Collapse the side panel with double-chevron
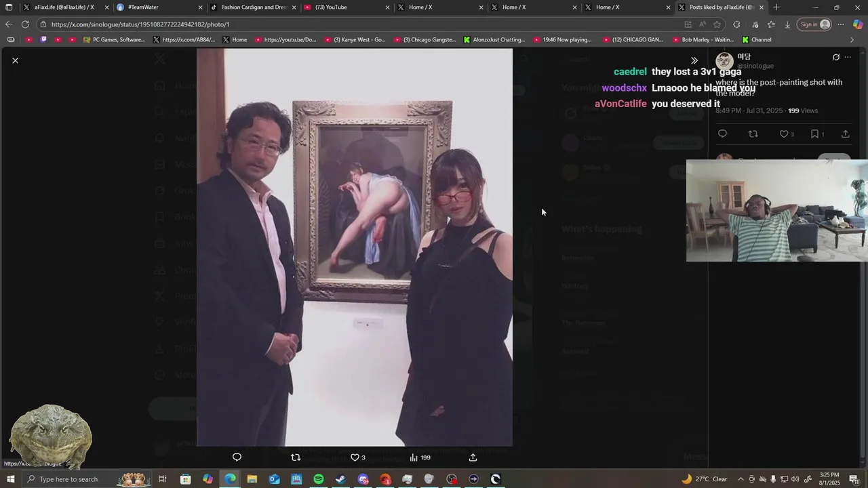 pos(694,60)
